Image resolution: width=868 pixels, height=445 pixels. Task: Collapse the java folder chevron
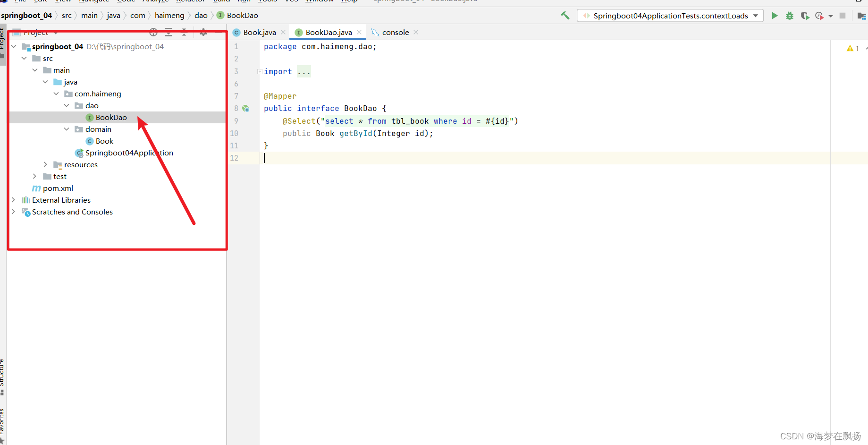(45, 82)
